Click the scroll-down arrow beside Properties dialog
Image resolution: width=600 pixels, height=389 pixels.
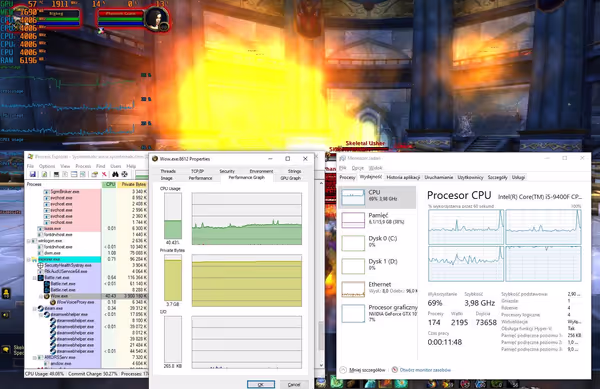point(321,365)
